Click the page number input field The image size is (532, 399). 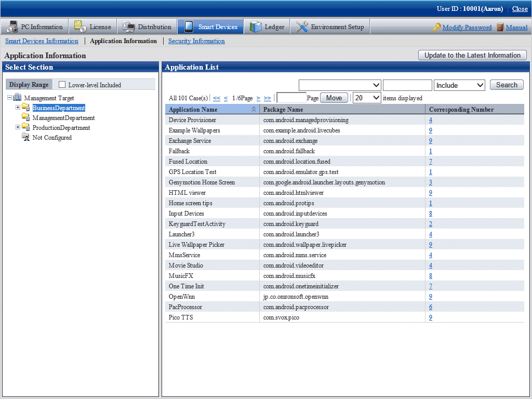(291, 98)
